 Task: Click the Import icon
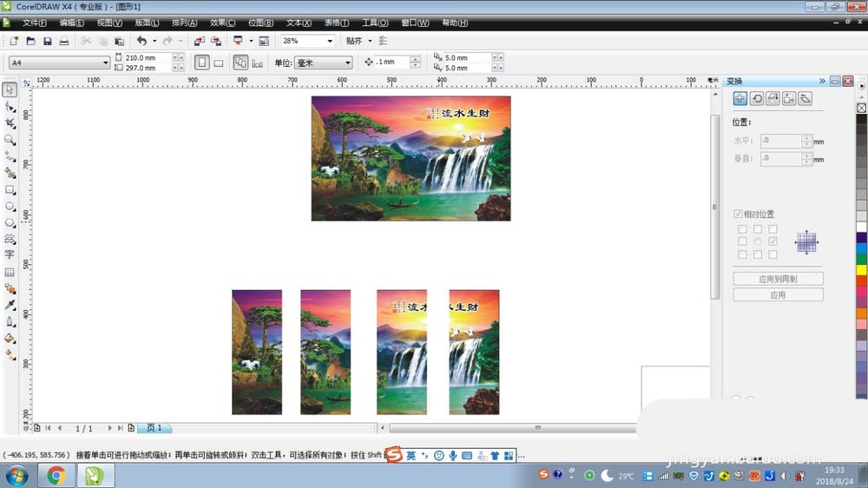coord(200,41)
